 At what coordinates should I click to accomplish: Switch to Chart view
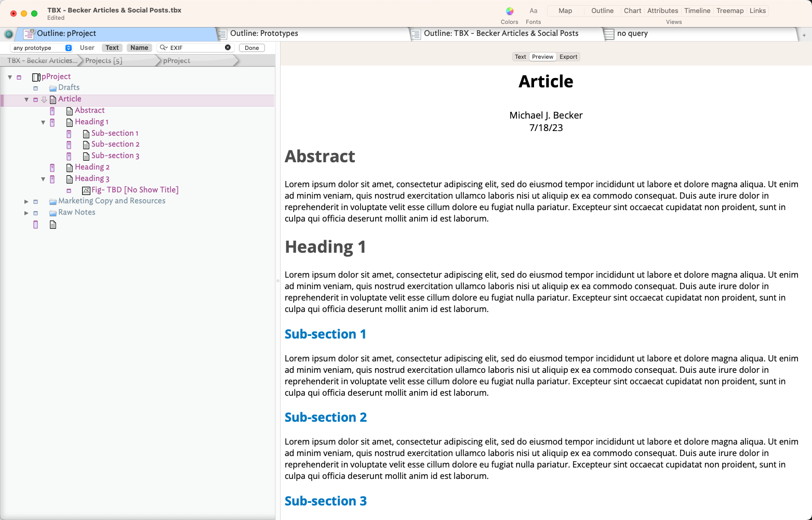(x=633, y=10)
